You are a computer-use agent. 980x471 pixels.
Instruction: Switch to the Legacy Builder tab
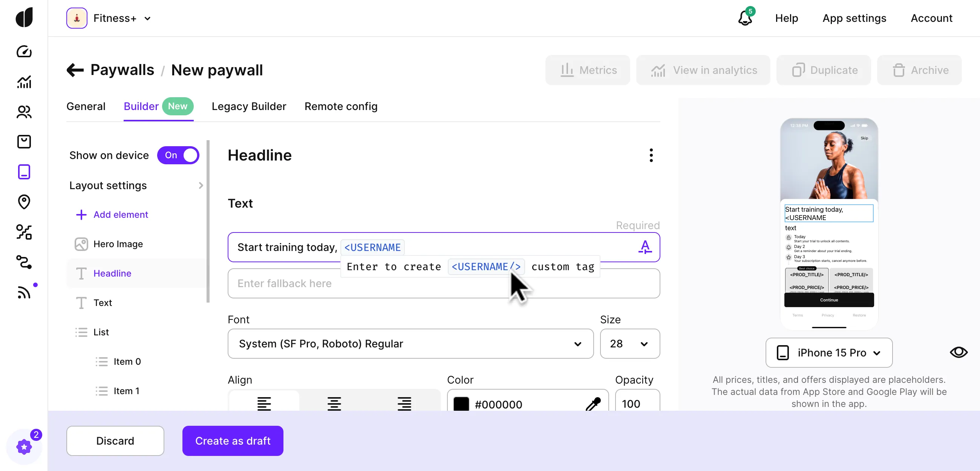coord(249,107)
